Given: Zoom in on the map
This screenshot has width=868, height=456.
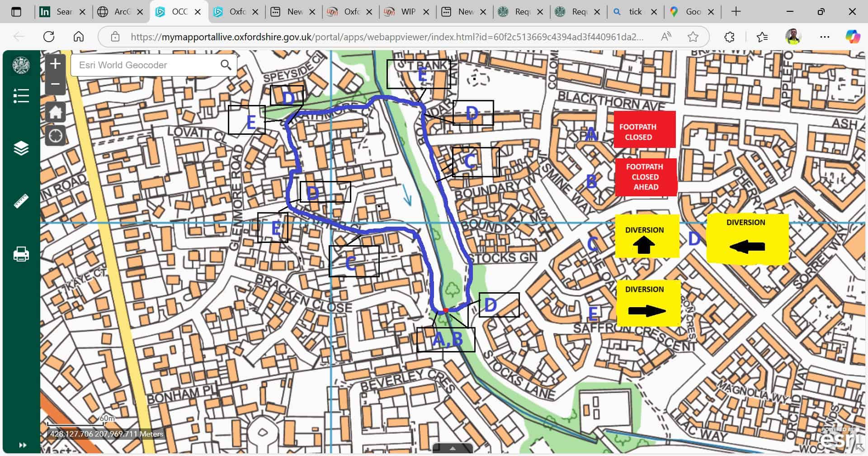Looking at the screenshot, I should 55,64.
